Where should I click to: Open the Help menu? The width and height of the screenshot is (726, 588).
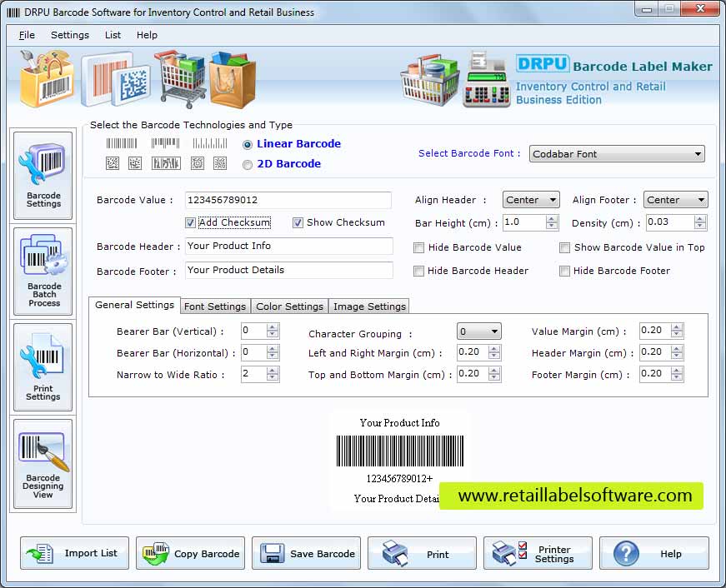tap(147, 35)
